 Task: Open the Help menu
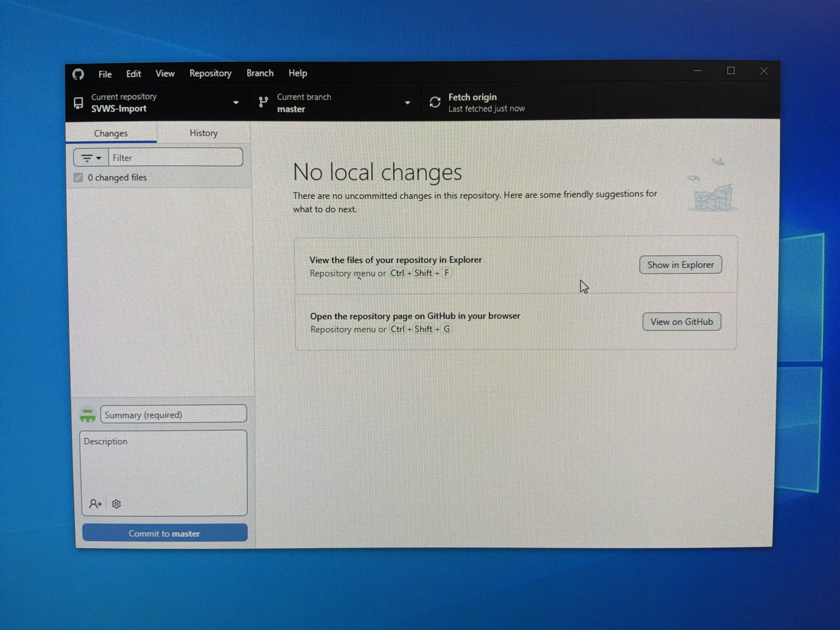(298, 73)
